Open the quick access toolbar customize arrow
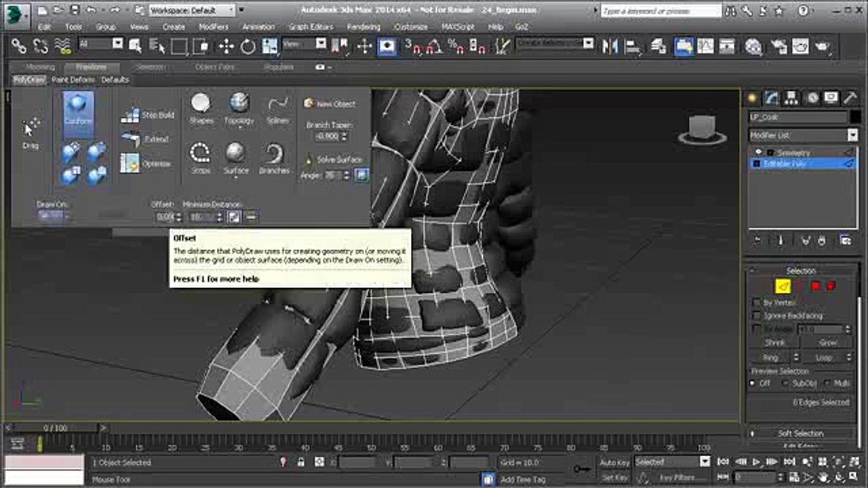This screenshot has width=868, height=488. [x=241, y=10]
